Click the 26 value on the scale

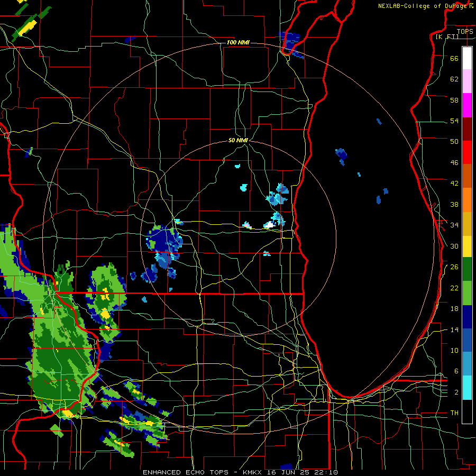(454, 267)
